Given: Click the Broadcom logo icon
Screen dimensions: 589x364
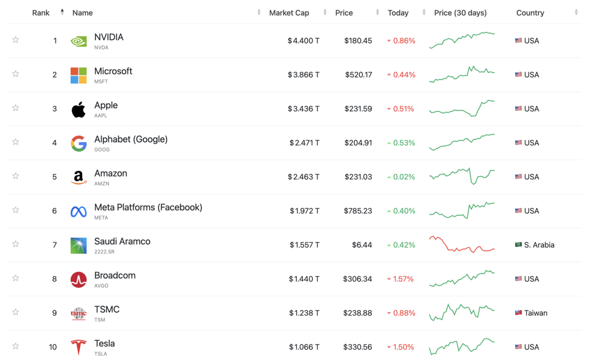Looking at the screenshot, I should (x=79, y=280).
